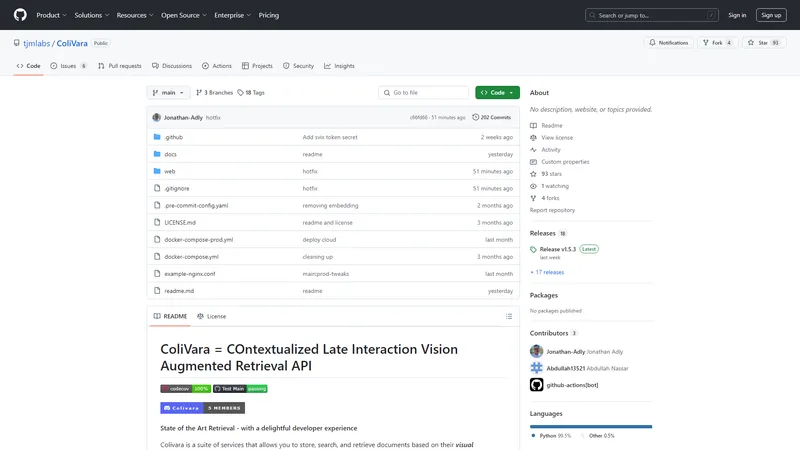Open the tjmlabs owner page

coord(37,43)
